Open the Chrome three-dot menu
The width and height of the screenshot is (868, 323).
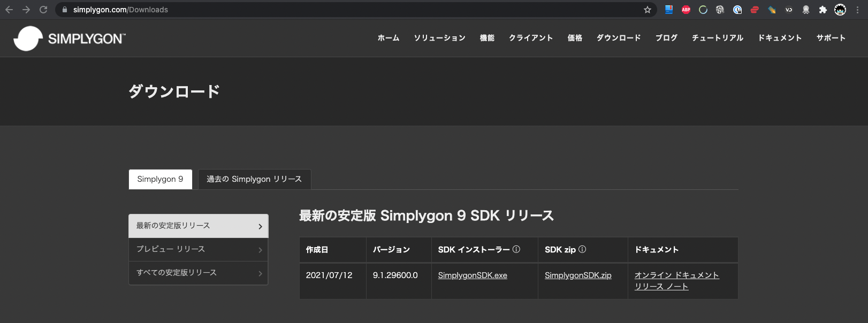click(857, 10)
